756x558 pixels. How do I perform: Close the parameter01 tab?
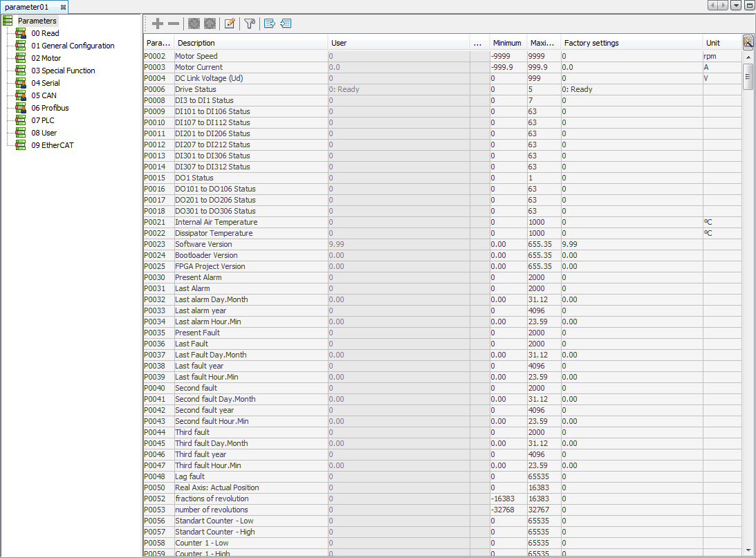pyautogui.click(x=63, y=6)
